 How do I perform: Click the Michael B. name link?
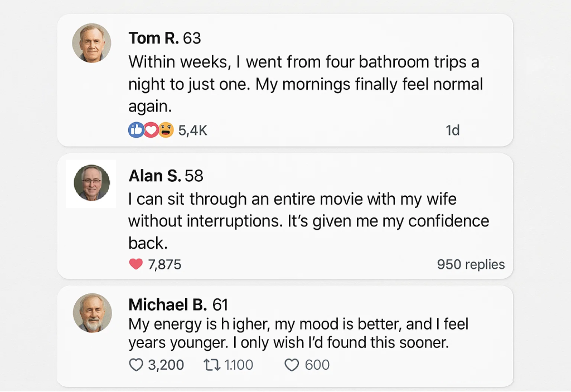coord(168,304)
